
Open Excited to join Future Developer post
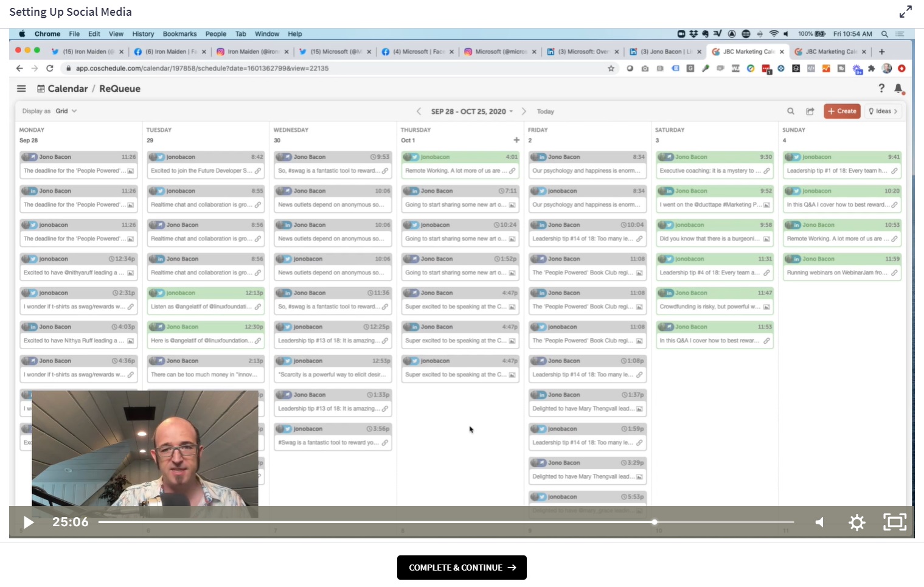pyautogui.click(x=206, y=164)
